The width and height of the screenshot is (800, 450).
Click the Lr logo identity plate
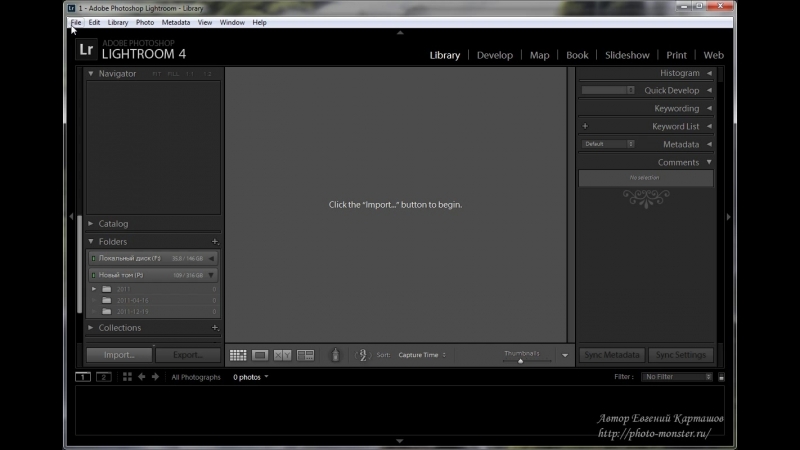pos(86,49)
